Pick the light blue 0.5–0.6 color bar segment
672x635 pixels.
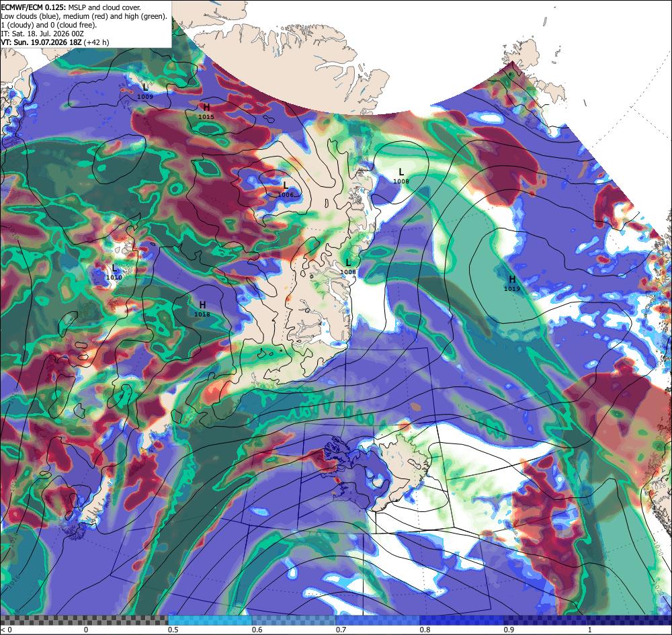click(210, 620)
